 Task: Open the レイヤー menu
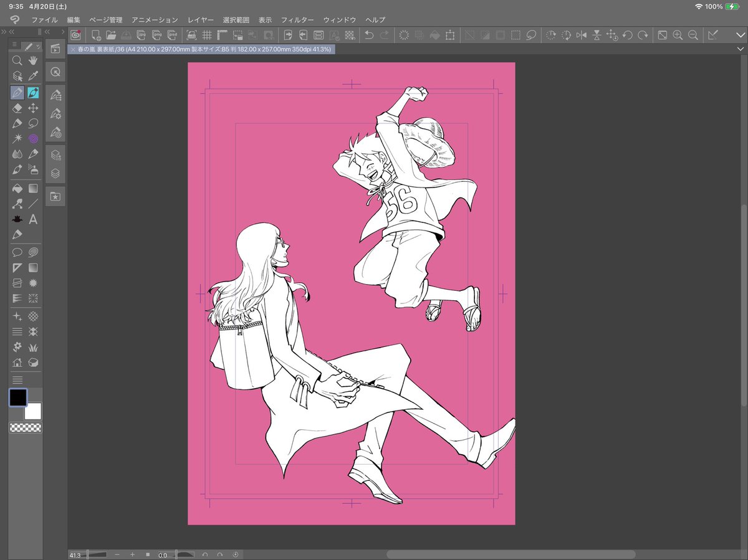pos(201,20)
